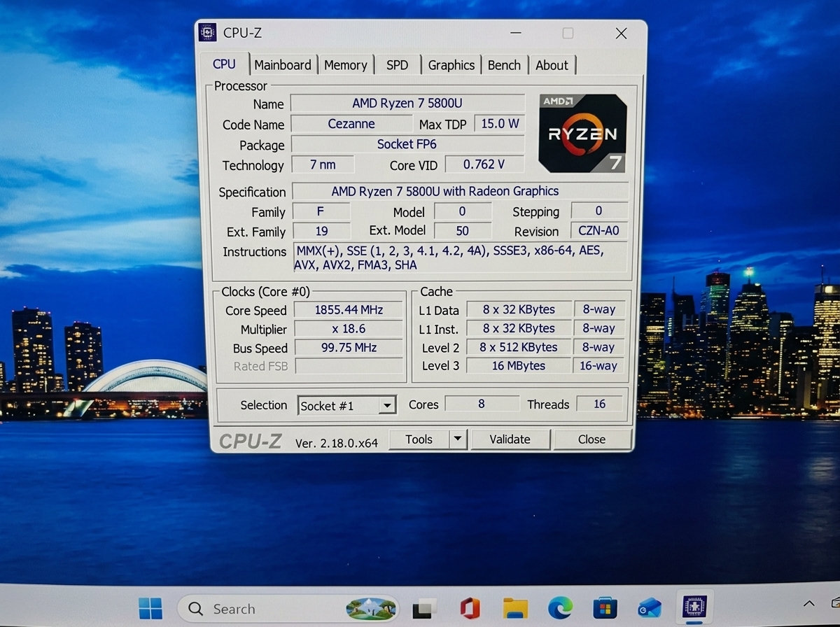The image size is (840, 627).
Task: Click the Validate button
Action: [510, 439]
